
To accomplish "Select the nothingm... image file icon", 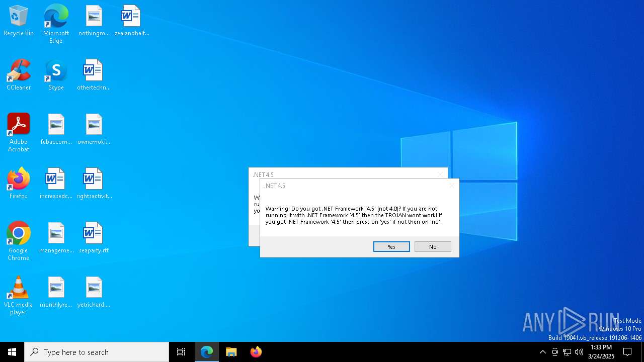I will tap(94, 21).
